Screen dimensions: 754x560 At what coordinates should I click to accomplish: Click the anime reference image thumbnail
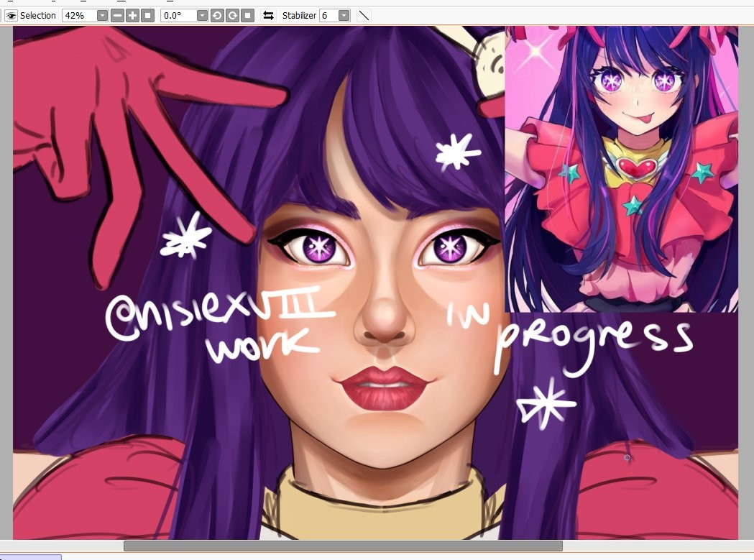point(621,169)
